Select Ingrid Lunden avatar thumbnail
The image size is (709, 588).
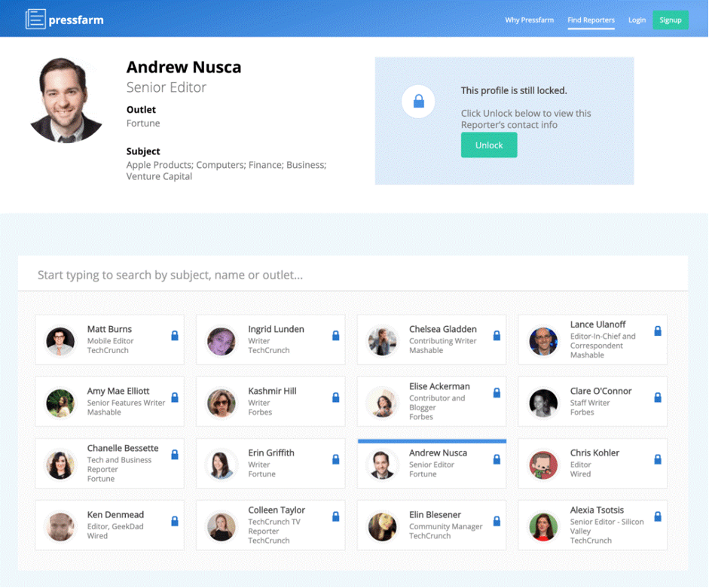tap(221, 341)
